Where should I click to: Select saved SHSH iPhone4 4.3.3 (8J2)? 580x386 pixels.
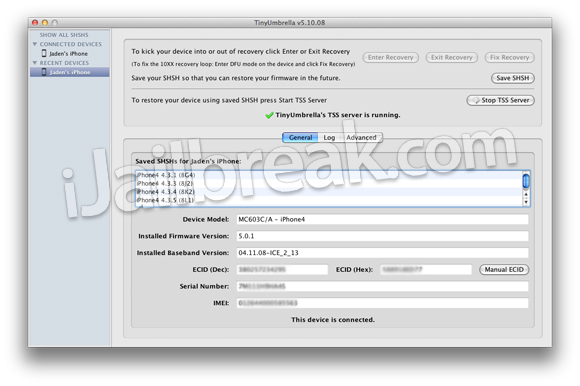click(x=329, y=183)
